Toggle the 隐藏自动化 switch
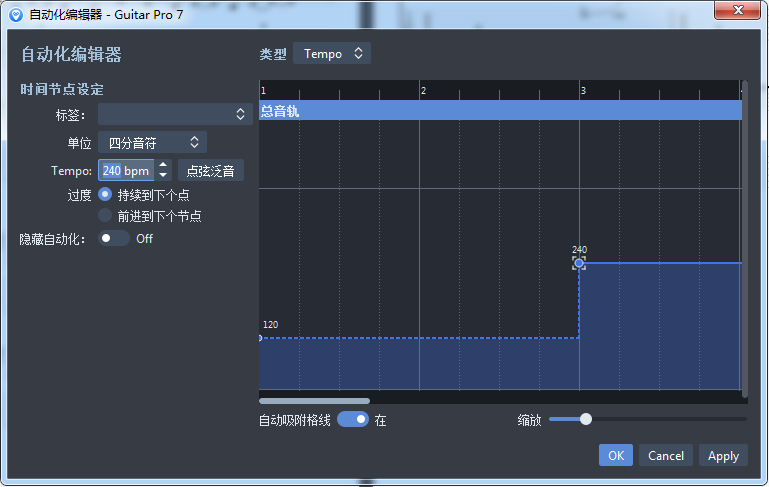The image size is (769, 487). click(114, 238)
